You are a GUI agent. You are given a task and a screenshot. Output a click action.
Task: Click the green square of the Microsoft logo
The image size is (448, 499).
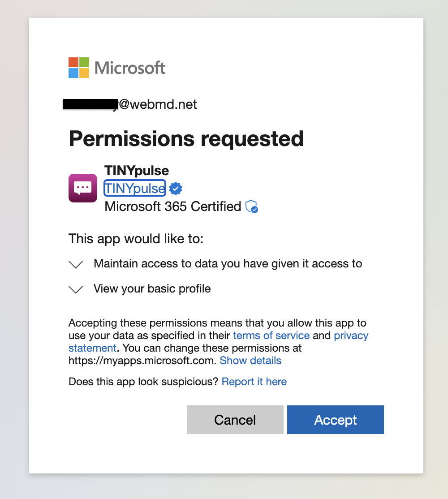[x=85, y=61]
